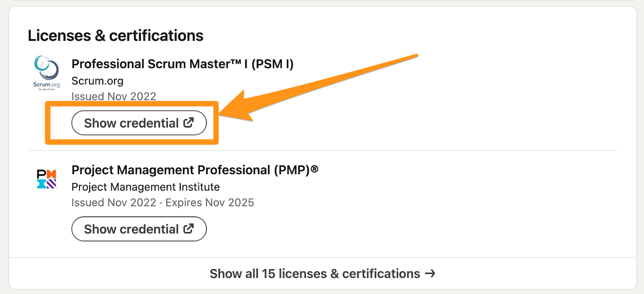Click Issued Nov 2022 under Scrum.org

coord(114,97)
